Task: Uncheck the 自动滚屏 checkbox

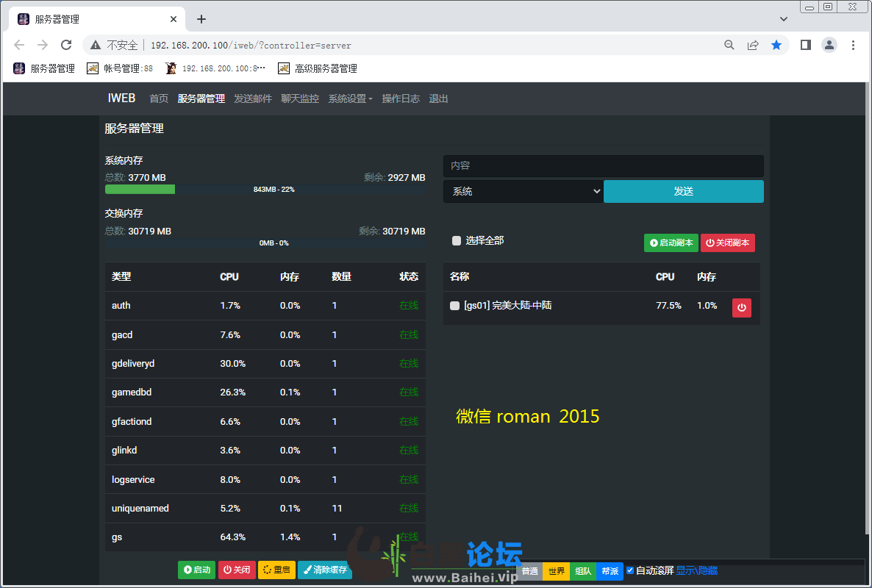Action: pos(630,570)
